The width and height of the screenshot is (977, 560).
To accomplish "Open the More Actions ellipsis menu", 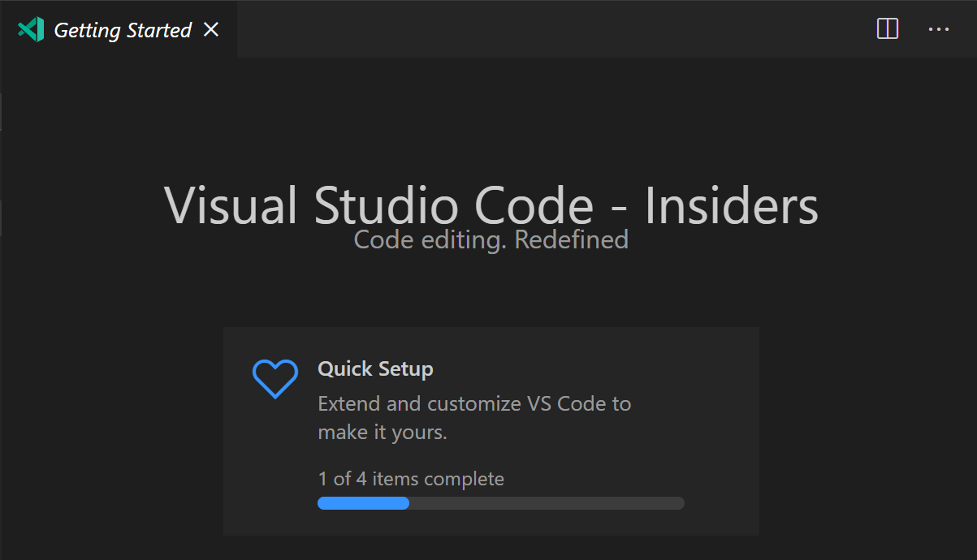I will [x=939, y=29].
